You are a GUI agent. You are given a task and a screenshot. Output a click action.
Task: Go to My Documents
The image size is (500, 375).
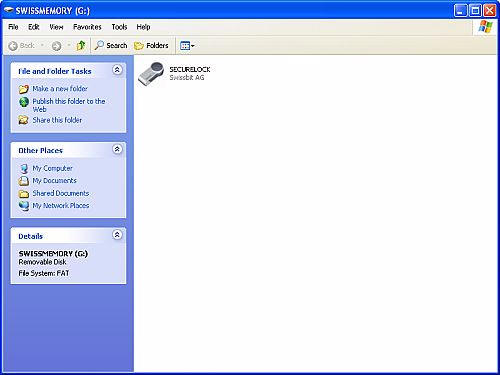point(54,181)
